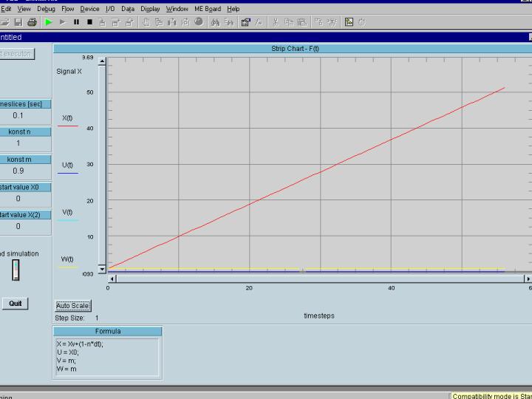Image resolution: width=532 pixels, height=399 pixels.
Task: Click the black Stop execution icon
Action: (89, 22)
